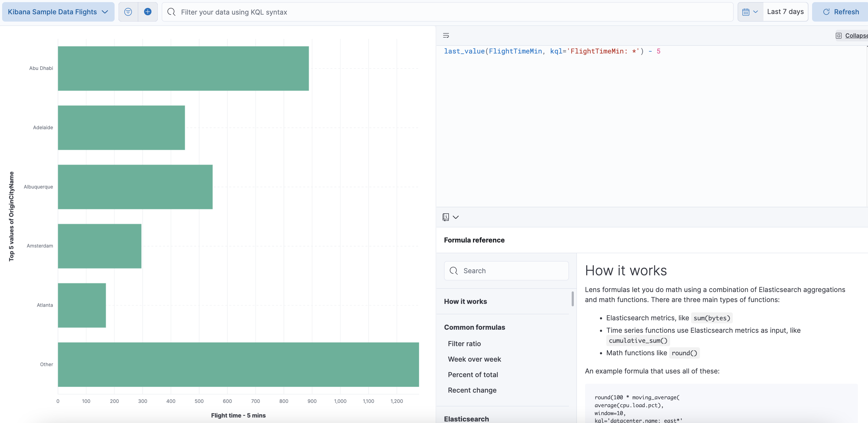The image size is (868, 423).
Task: Open the saved query filter menu icon
Action: pos(128,12)
